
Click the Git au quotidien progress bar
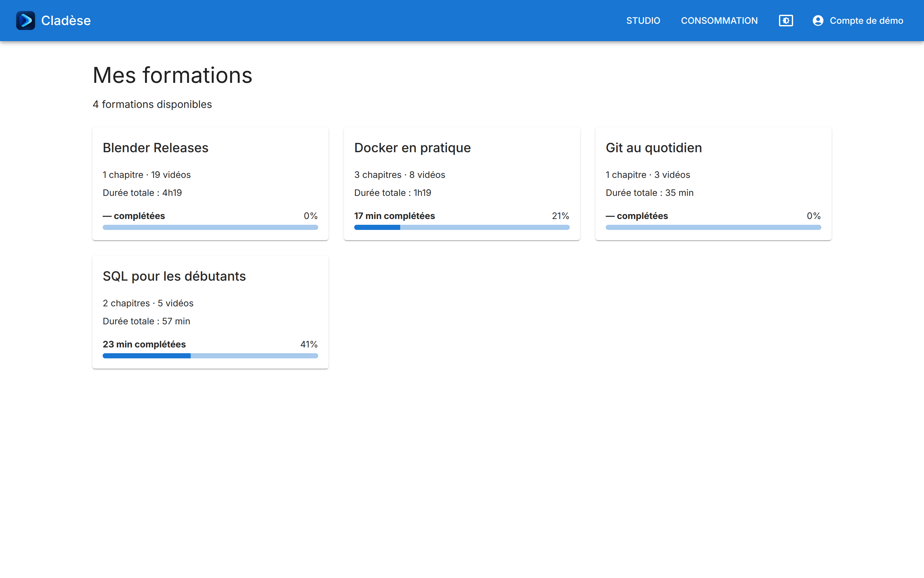[713, 227]
